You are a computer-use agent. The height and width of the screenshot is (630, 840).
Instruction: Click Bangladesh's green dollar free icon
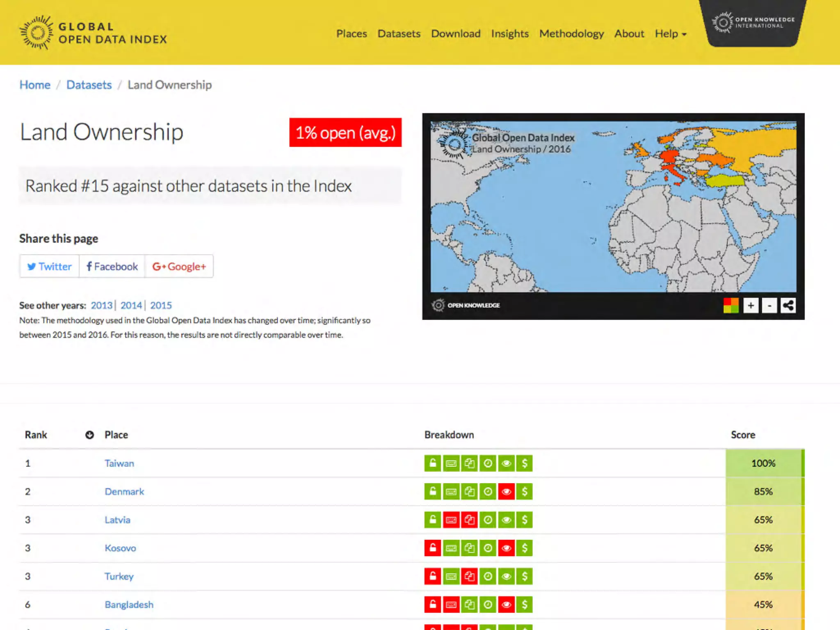click(x=524, y=605)
